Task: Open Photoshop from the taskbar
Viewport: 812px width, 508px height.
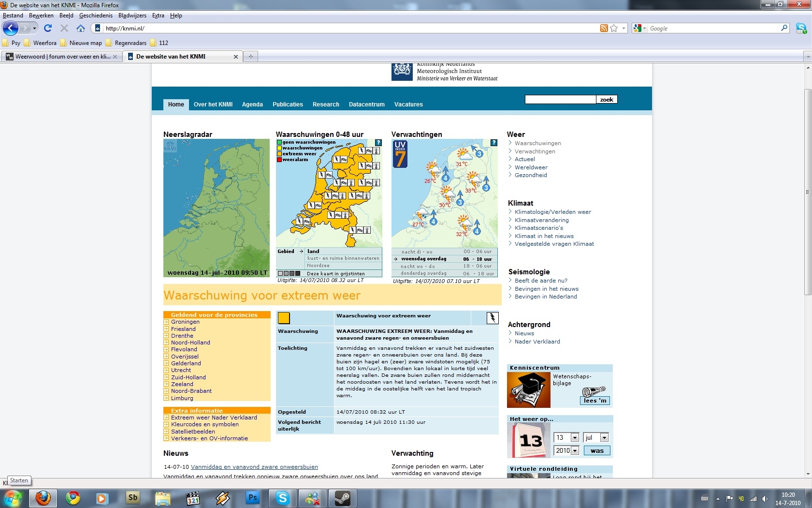Action: tap(252, 497)
